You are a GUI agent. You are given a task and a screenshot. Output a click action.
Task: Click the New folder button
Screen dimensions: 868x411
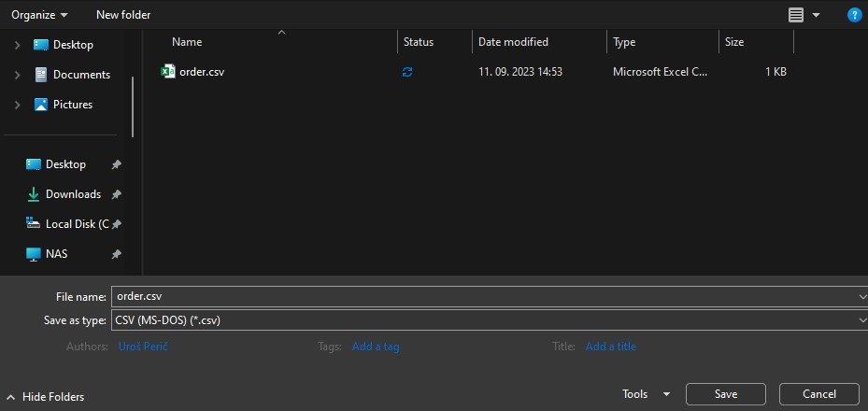tap(123, 15)
